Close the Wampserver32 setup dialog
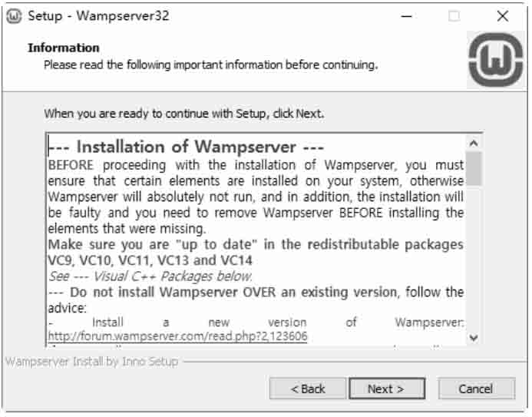This screenshot has height=417, width=532. [x=503, y=16]
